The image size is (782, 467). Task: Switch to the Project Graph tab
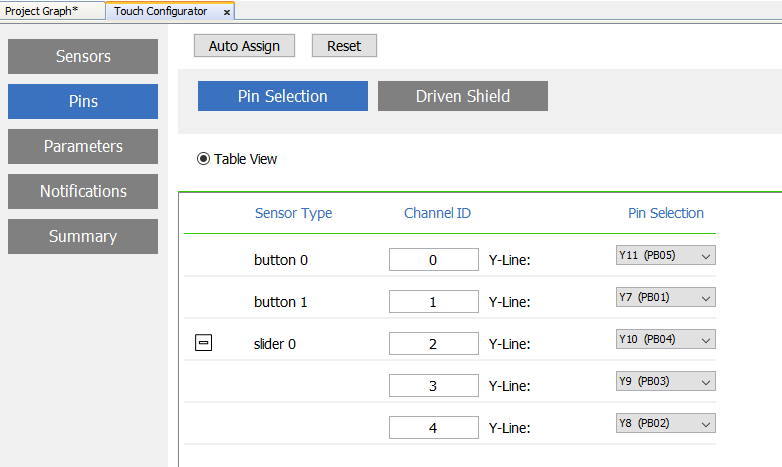tap(42, 11)
